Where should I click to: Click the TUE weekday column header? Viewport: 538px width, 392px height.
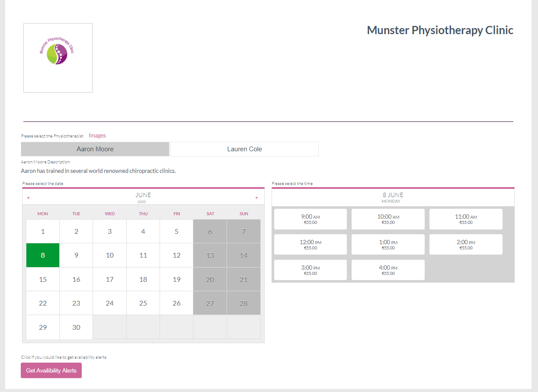[76, 214]
